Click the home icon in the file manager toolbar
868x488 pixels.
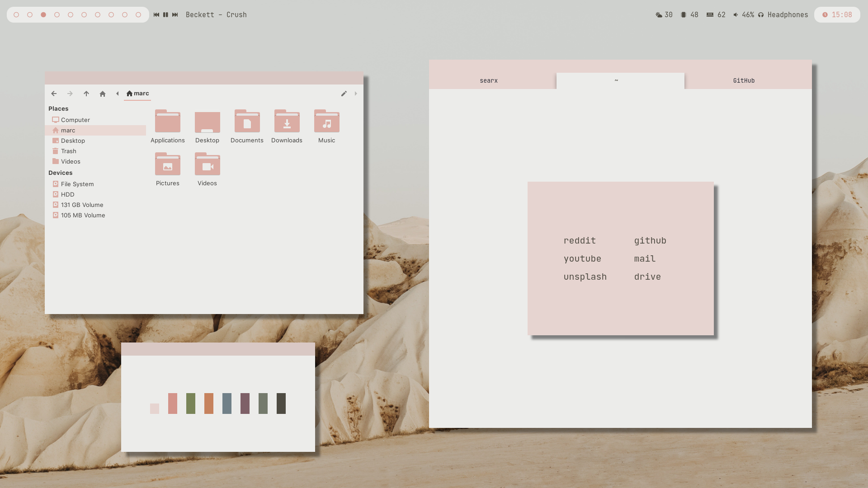click(103, 94)
